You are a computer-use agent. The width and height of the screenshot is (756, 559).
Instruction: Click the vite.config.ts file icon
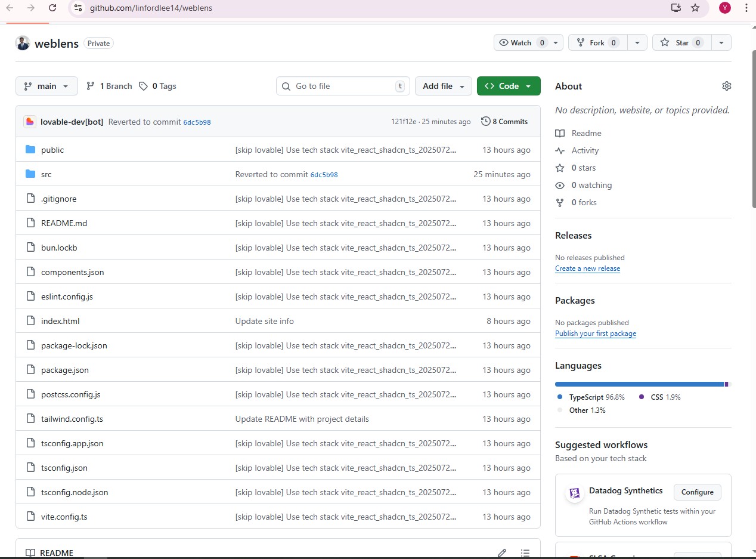30,517
